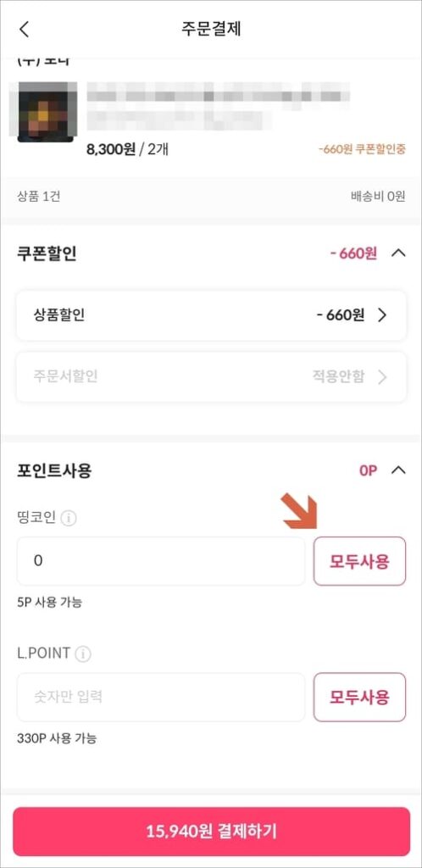
Task: Select the 상품할인 -660원 row
Action: (211, 315)
